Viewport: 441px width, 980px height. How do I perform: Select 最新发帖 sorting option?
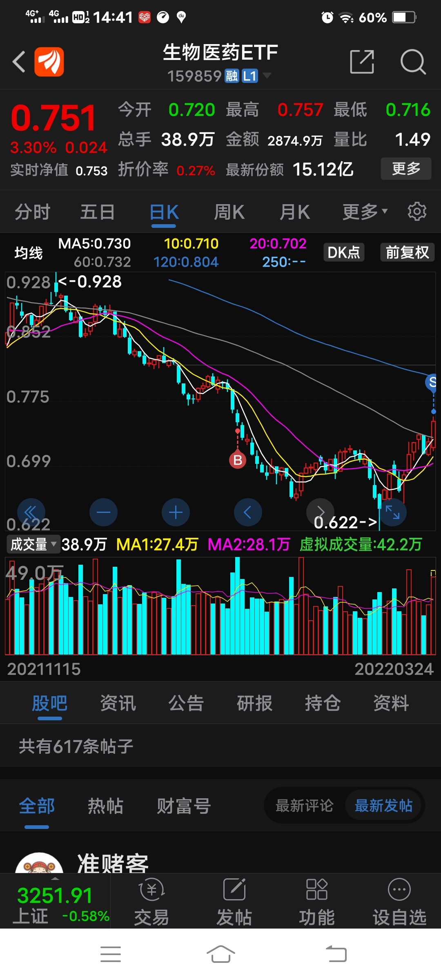(x=383, y=806)
